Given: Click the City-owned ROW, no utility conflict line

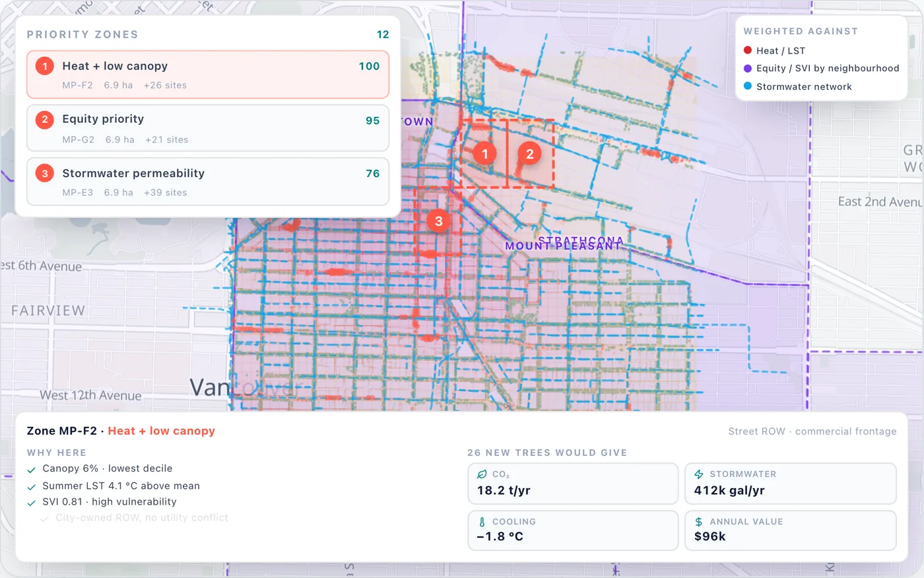Looking at the screenshot, I should (x=141, y=518).
